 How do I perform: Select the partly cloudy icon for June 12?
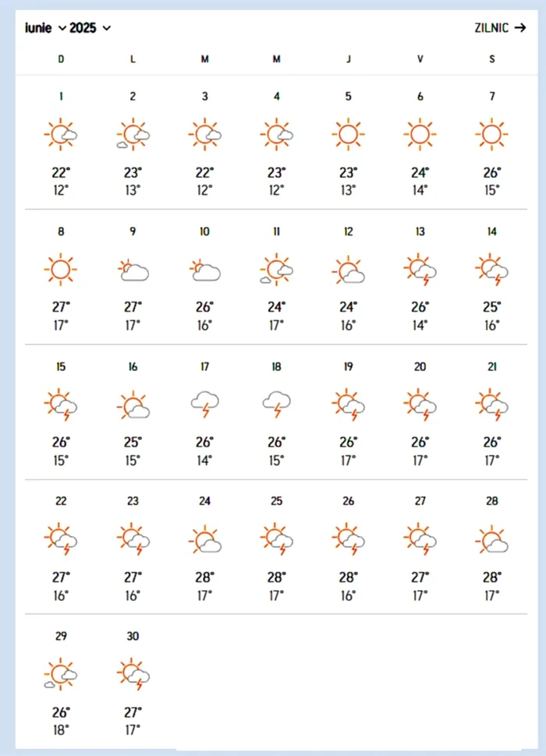[348, 270]
